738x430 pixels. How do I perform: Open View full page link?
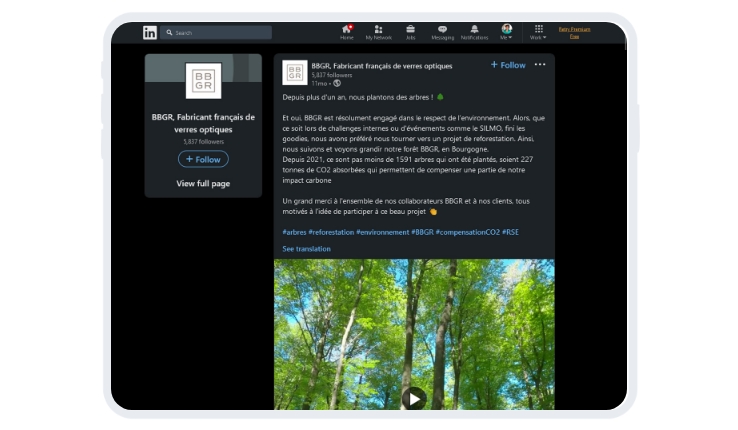[x=203, y=183]
